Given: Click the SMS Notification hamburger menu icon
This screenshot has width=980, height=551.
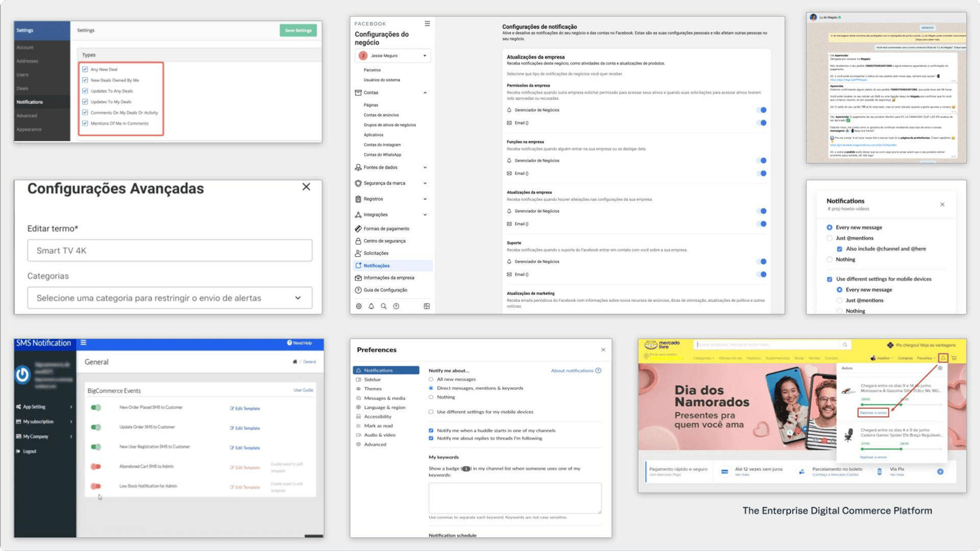Looking at the screenshot, I should click(x=83, y=343).
